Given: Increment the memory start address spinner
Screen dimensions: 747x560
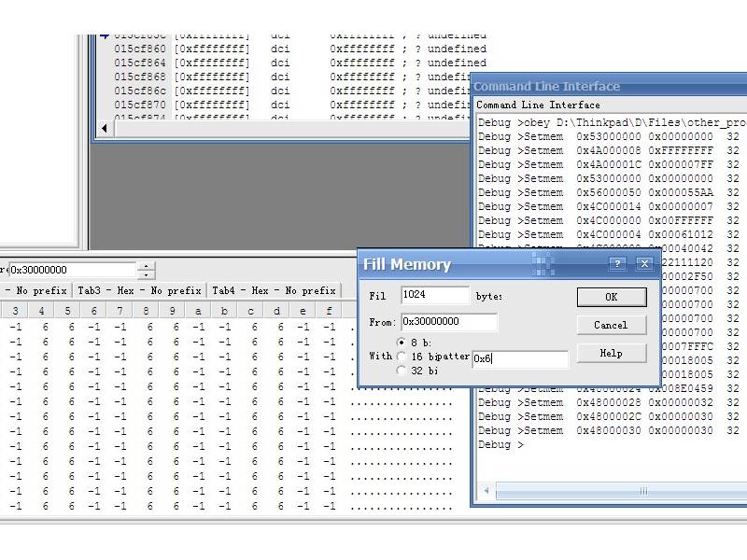Looking at the screenshot, I should click(146, 266).
